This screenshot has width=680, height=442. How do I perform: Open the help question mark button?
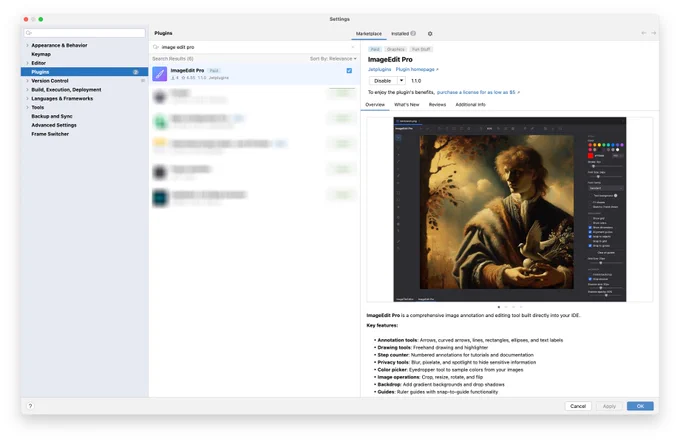point(30,406)
